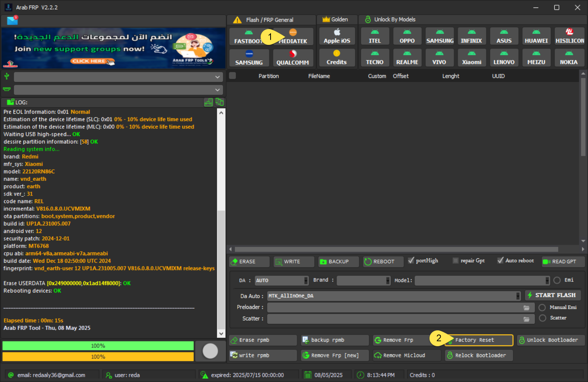Browse for Scatter file folder icon
The width and height of the screenshot is (588, 382).
click(x=526, y=319)
